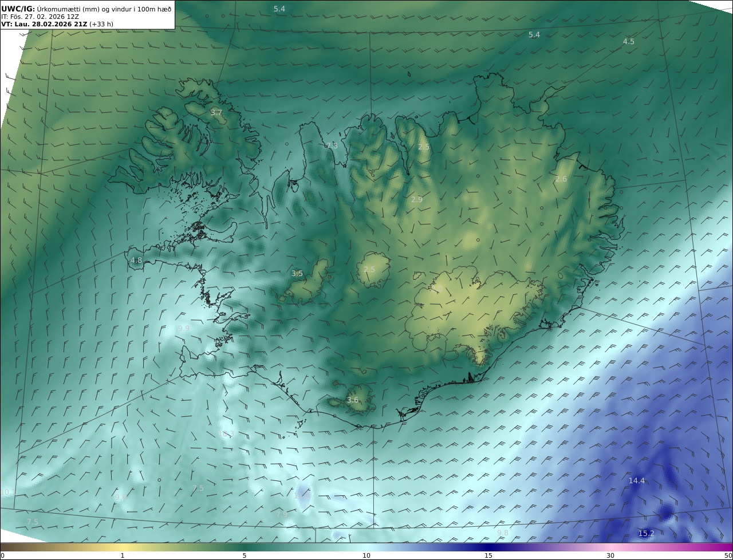Pick the dark navy color scale segment above 15
The width and height of the screenshot is (733, 560).
[488, 547]
